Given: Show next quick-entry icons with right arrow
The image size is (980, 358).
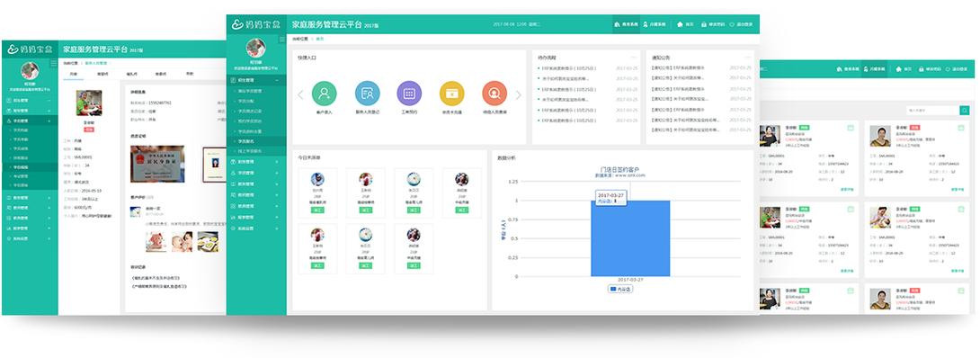Looking at the screenshot, I should coord(518,95).
